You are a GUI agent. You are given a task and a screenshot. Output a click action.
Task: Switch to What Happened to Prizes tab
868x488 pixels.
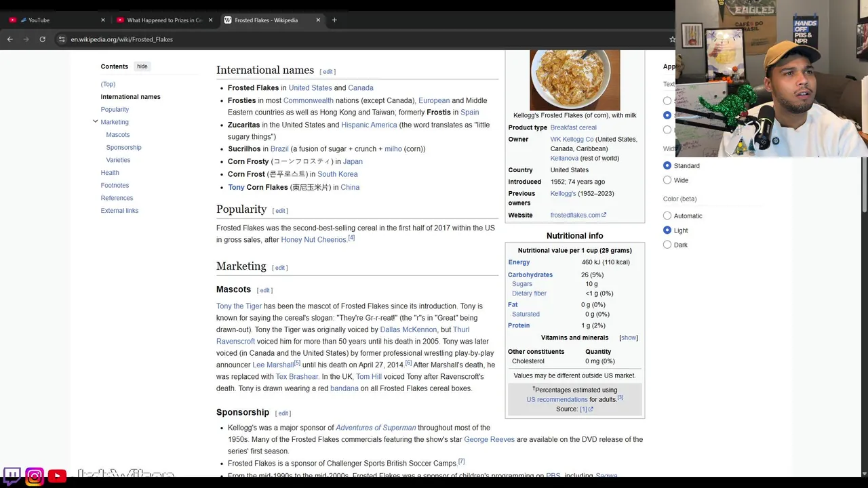[x=163, y=20]
